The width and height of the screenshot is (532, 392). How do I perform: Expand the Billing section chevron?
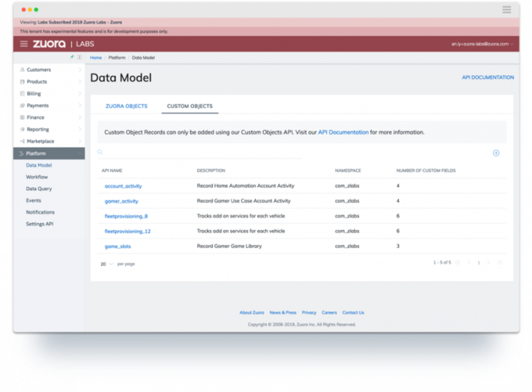point(80,94)
